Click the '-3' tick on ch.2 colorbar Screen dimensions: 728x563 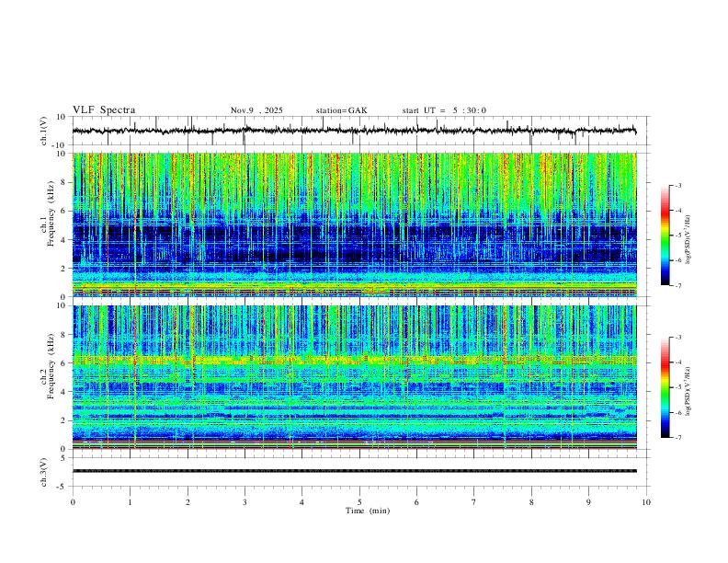pyautogui.click(x=677, y=338)
